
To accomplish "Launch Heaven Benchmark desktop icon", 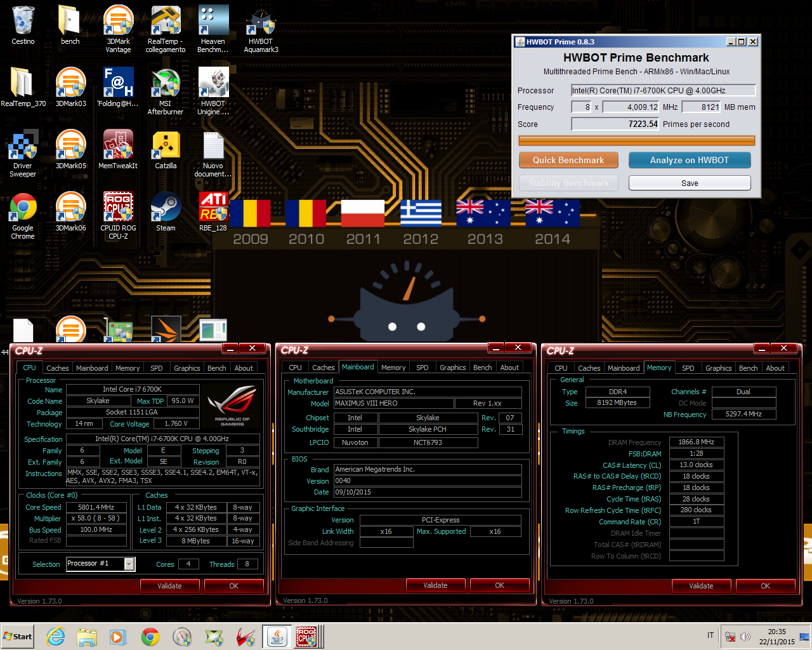I will pyautogui.click(x=213, y=29).
